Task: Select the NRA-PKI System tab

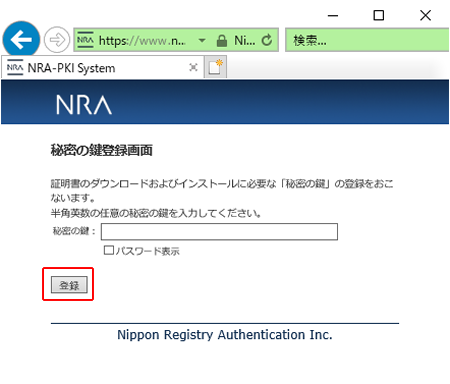Action: point(103,68)
